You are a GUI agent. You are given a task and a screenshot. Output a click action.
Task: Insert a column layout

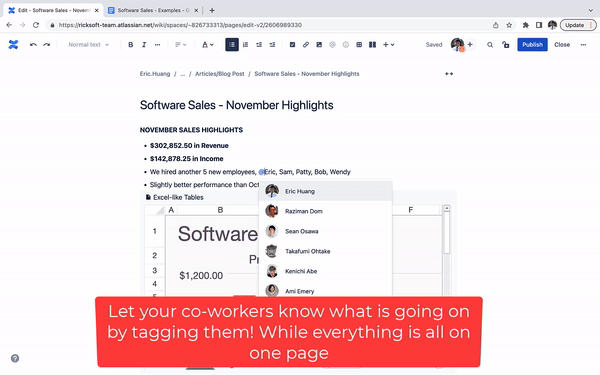pos(372,45)
